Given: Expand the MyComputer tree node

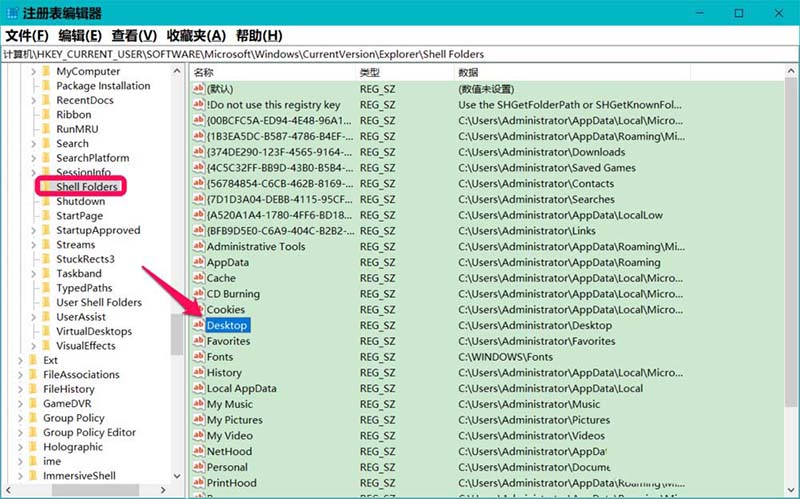Looking at the screenshot, I should (34, 71).
